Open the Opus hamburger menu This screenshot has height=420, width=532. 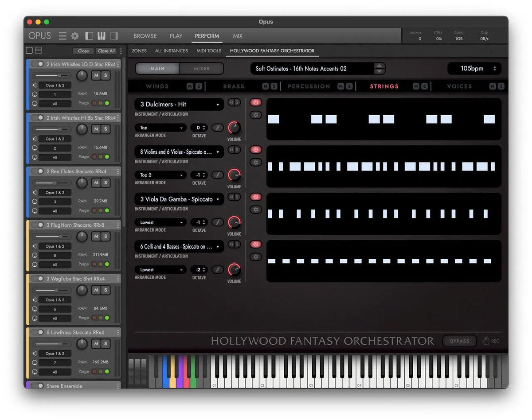(x=63, y=36)
